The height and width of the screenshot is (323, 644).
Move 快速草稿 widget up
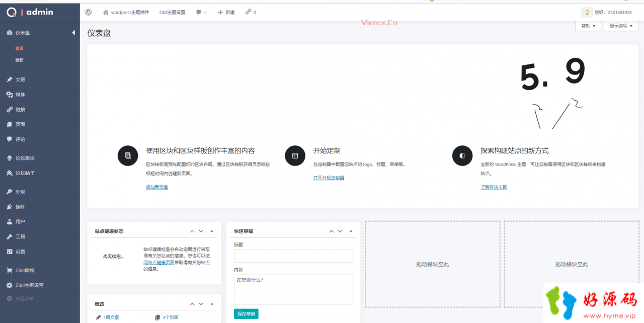point(331,231)
